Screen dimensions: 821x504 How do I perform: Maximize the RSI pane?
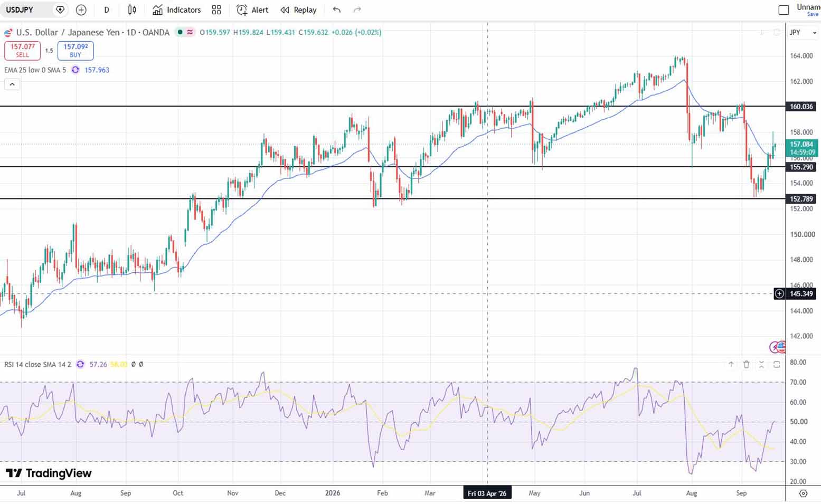click(777, 364)
